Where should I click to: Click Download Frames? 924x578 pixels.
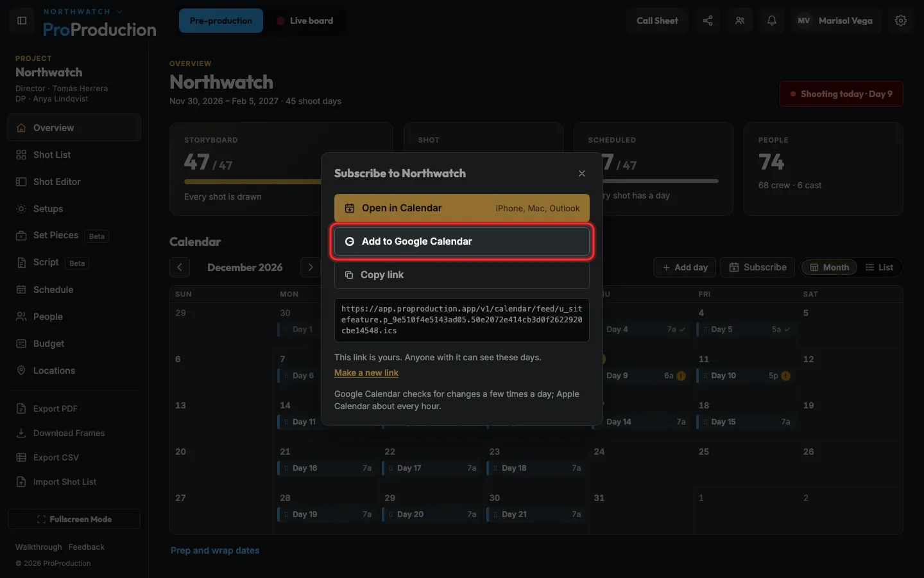click(74, 433)
